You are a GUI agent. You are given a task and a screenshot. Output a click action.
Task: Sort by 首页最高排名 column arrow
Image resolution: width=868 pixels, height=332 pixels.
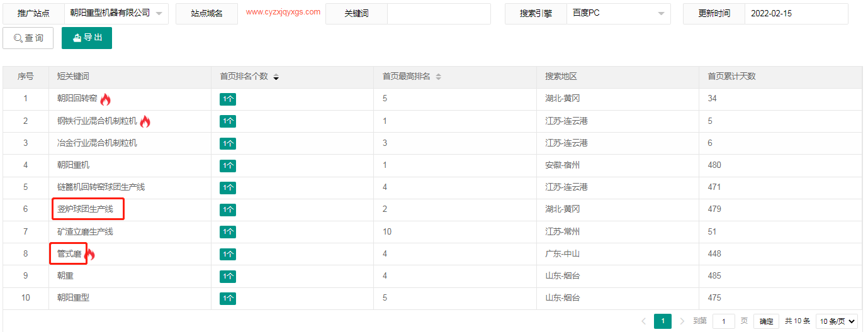coord(438,77)
